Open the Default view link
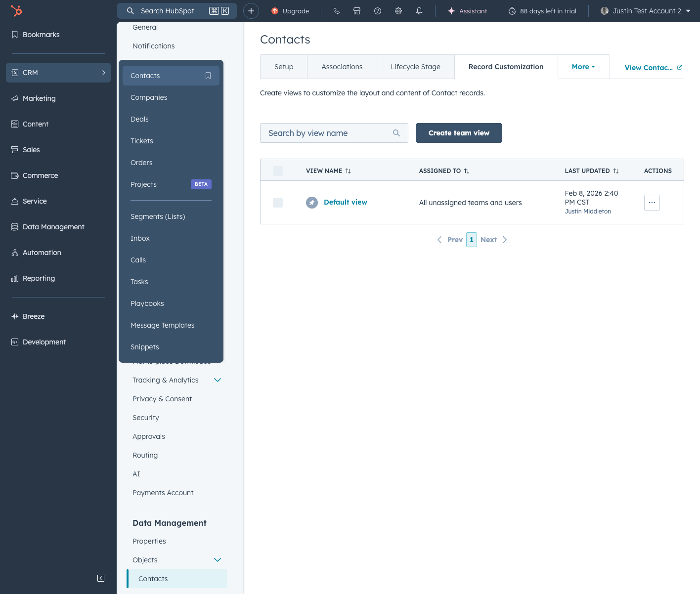 click(346, 202)
